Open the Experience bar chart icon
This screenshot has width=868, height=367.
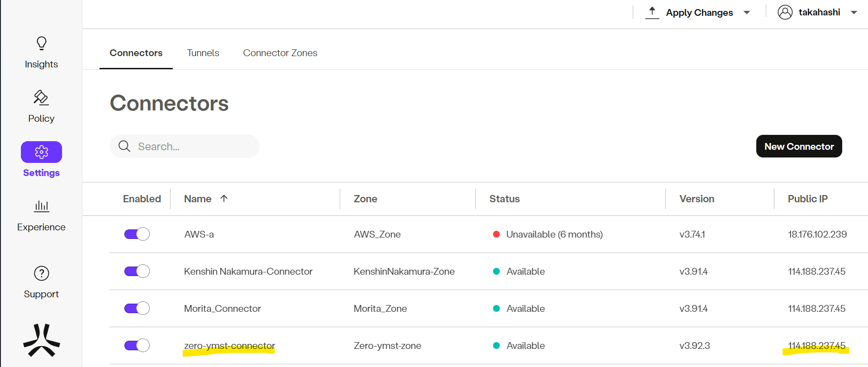click(41, 206)
